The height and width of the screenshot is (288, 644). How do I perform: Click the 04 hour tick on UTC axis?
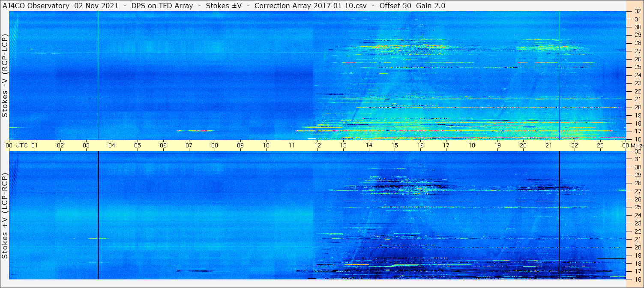click(x=112, y=145)
